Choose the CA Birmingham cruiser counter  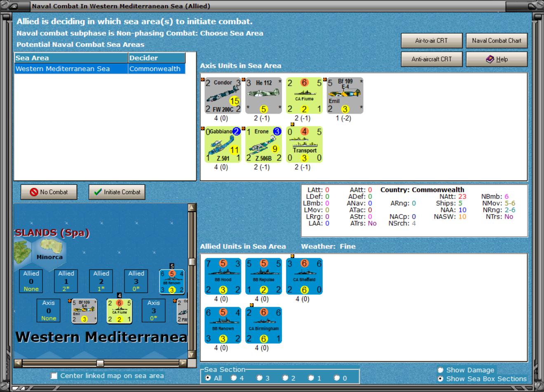[x=264, y=325]
